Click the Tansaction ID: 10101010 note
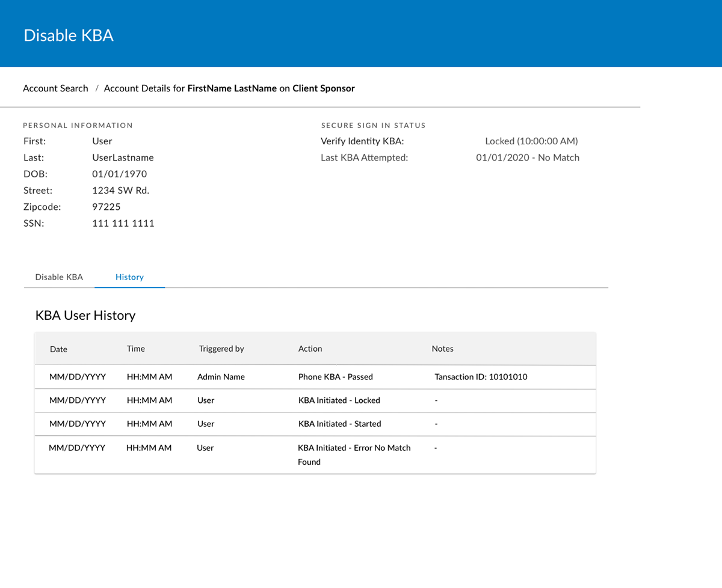722x588 pixels. click(481, 377)
